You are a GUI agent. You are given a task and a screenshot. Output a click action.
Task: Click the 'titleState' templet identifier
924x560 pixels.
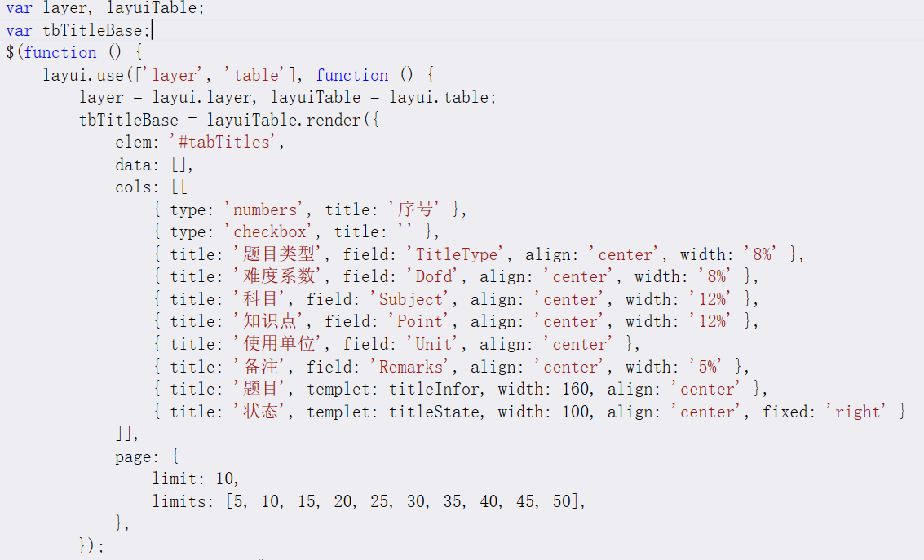[x=434, y=412]
